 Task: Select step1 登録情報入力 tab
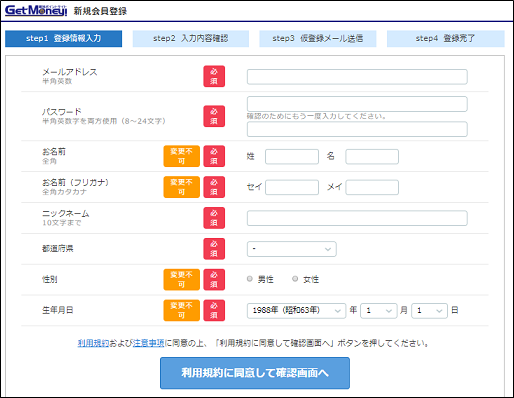63,39
